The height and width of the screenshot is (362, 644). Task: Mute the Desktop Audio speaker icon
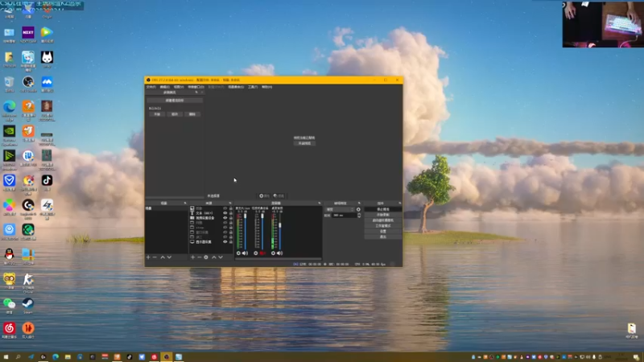coord(279,253)
